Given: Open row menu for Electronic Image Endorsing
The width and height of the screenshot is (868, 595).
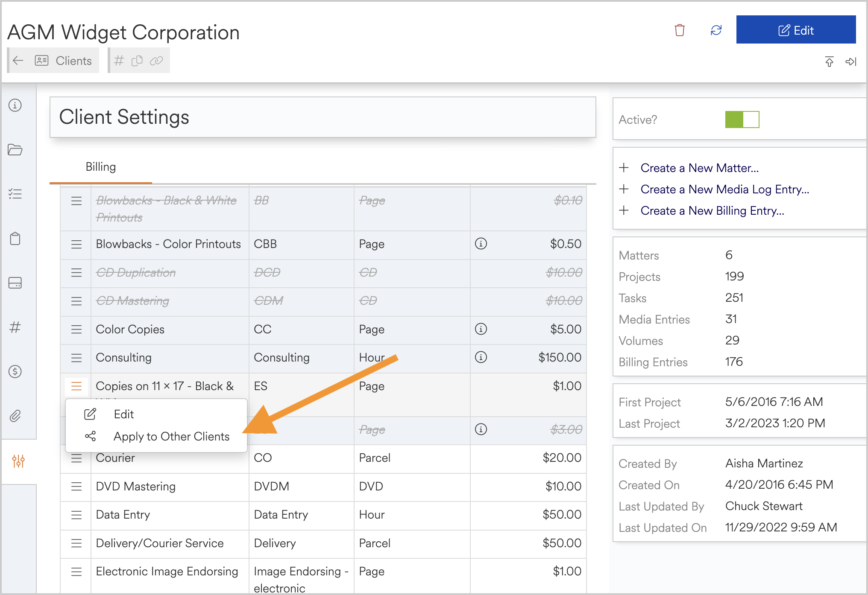Looking at the screenshot, I should [76, 572].
